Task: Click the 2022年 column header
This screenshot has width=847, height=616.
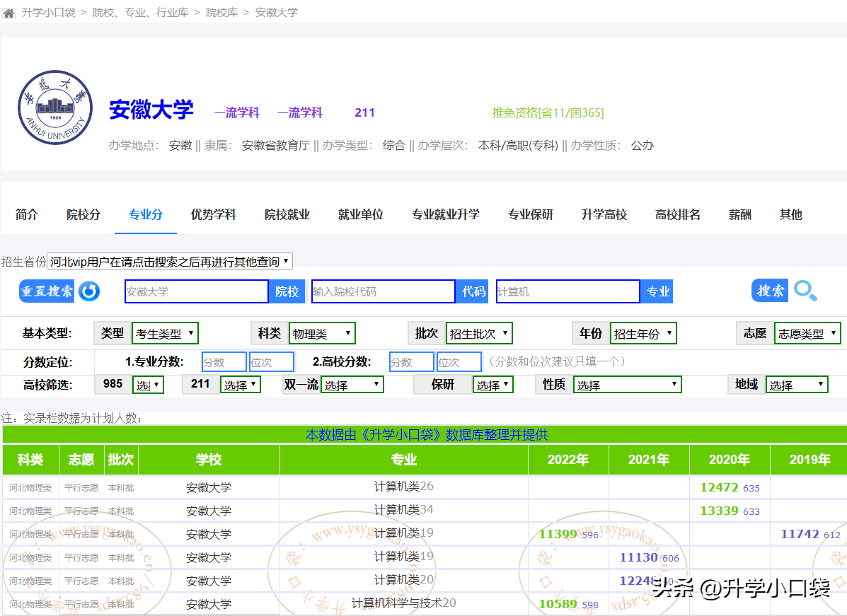Action: pyautogui.click(x=568, y=460)
